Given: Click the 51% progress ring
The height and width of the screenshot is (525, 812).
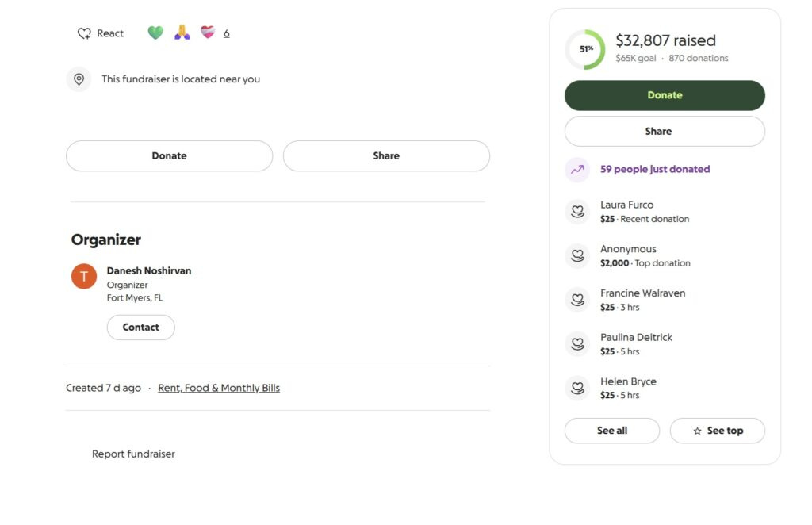Looking at the screenshot, I should tap(584, 48).
